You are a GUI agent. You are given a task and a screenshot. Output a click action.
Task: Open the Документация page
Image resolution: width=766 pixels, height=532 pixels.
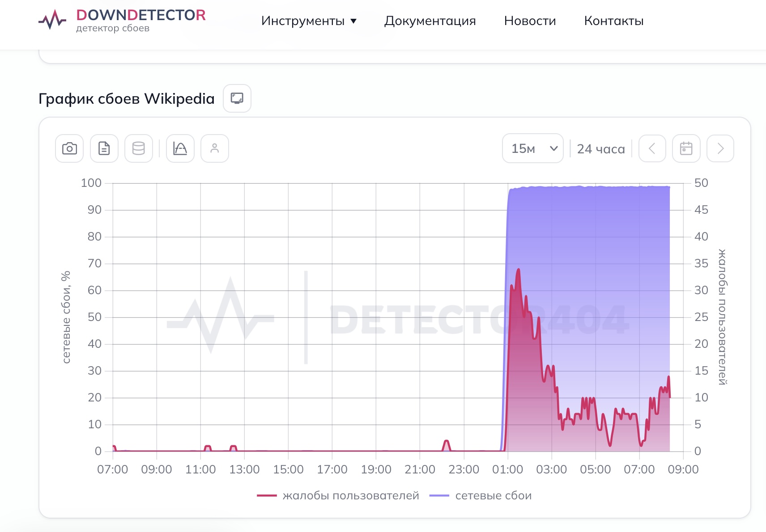pos(430,21)
